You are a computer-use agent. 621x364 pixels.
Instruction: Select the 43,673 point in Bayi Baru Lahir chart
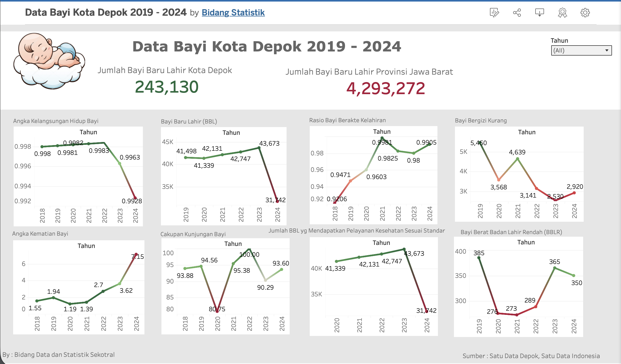point(259,148)
